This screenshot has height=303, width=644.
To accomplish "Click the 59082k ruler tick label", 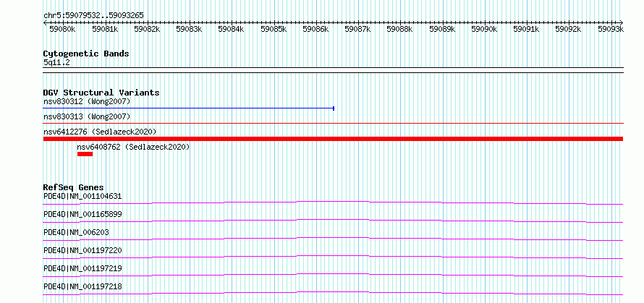I will (147, 29).
